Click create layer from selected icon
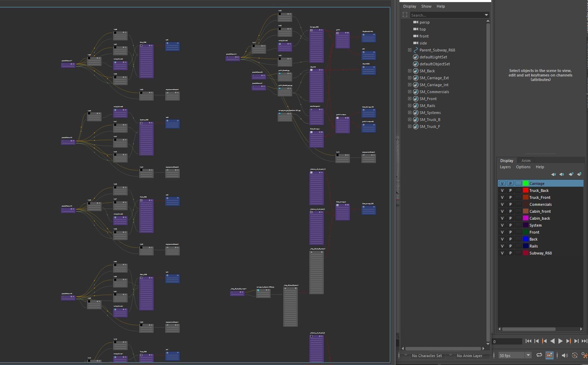The image size is (588, 365). click(x=579, y=174)
